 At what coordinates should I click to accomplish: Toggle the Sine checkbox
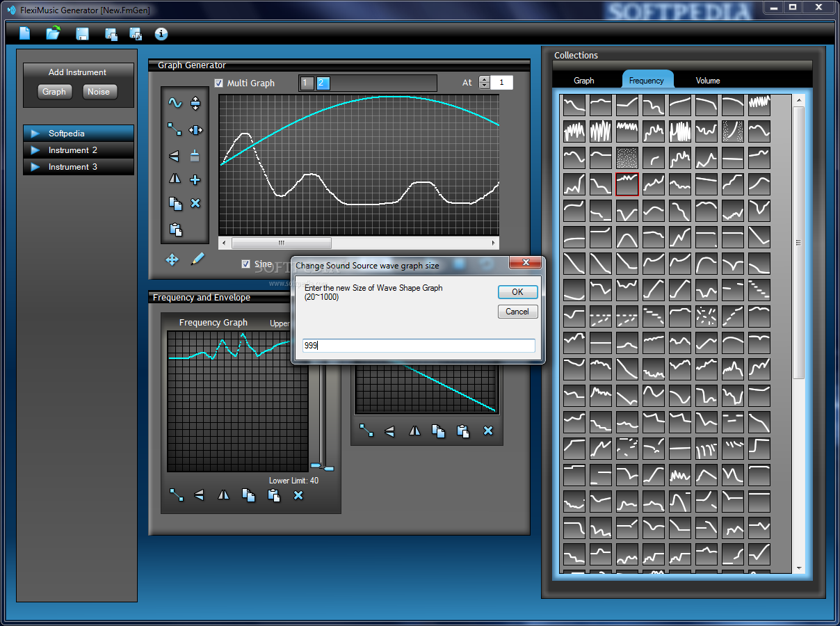coord(245,264)
